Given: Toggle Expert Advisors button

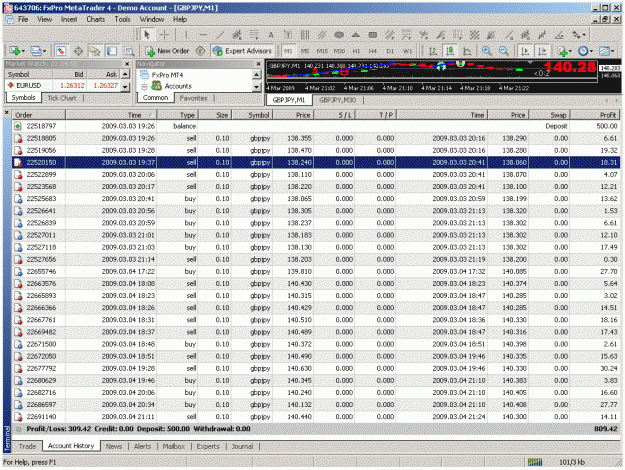Looking at the screenshot, I should (242, 51).
